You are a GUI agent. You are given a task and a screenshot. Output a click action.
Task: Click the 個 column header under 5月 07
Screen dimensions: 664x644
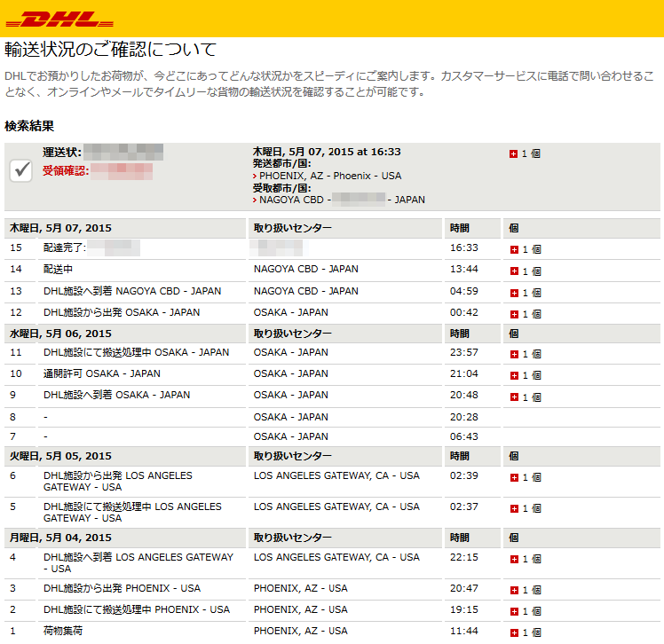pyautogui.click(x=514, y=228)
